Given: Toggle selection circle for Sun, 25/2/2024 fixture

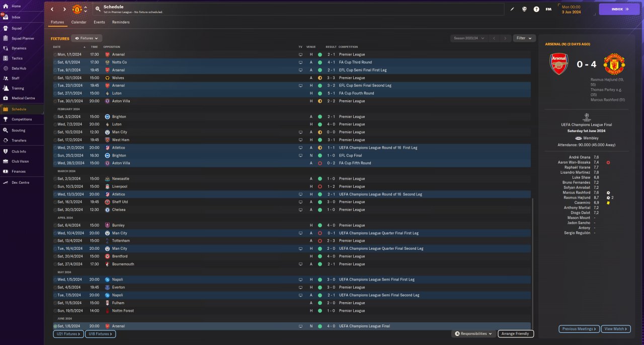Looking at the screenshot, I should [55, 156].
